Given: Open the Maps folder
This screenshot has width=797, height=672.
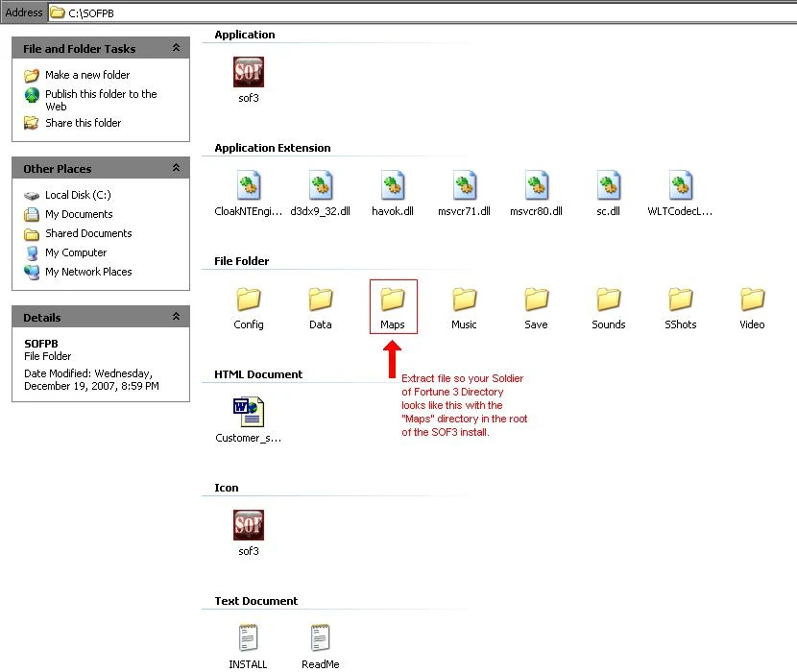Looking at the screenshot, I should pos(392,300).
